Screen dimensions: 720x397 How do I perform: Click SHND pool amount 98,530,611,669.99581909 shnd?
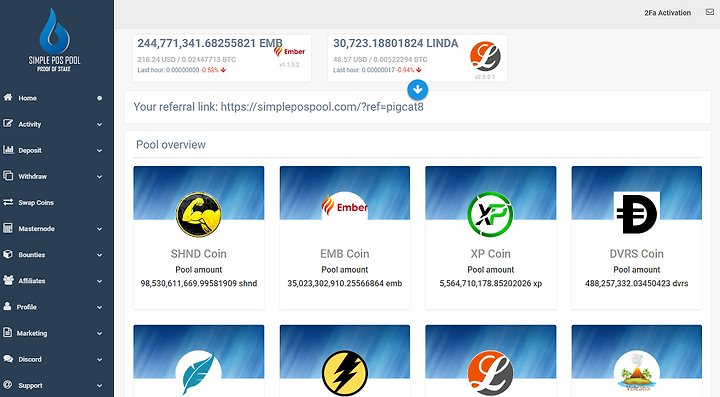click(x=198, y=284)
